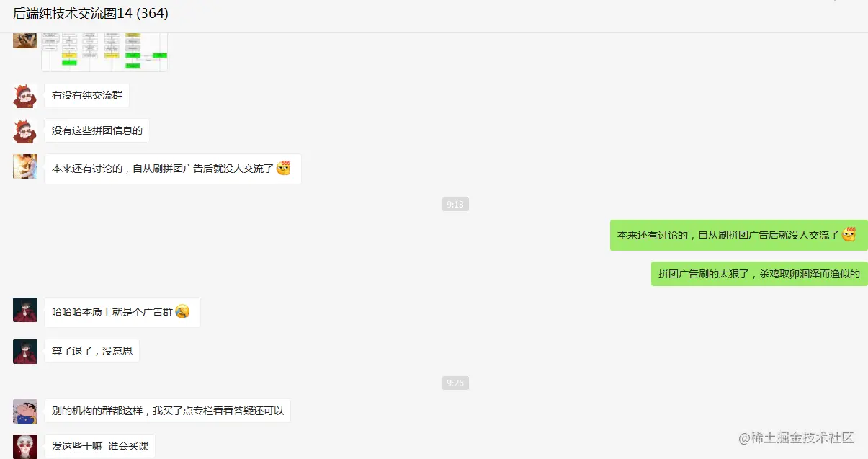Click avatar beside 本来还有讨论的 white message
This screenshot has width=868, height=459.
click(25, 166)
